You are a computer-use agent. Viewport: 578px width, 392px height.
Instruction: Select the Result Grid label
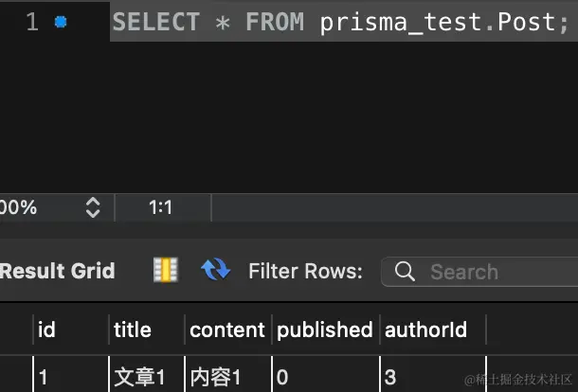pyautogui.click(x=58, y=271)
